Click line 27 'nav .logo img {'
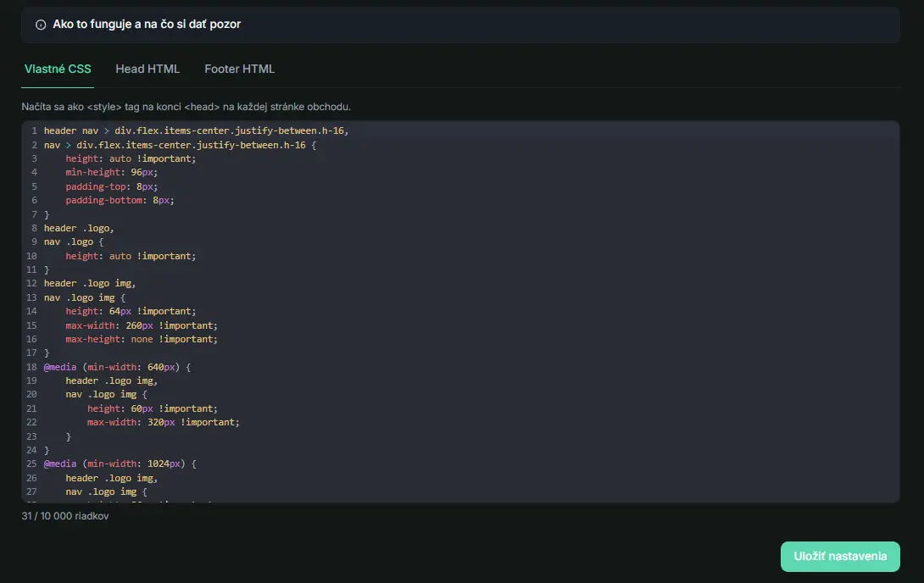Viewport: 924px width, 583px height. click(106, 491)
